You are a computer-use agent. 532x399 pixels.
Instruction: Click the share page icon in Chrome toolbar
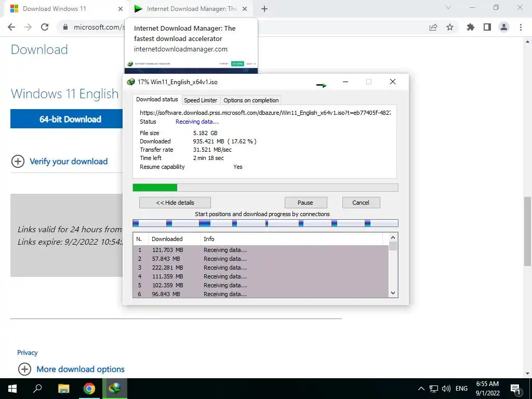point(433,27)
